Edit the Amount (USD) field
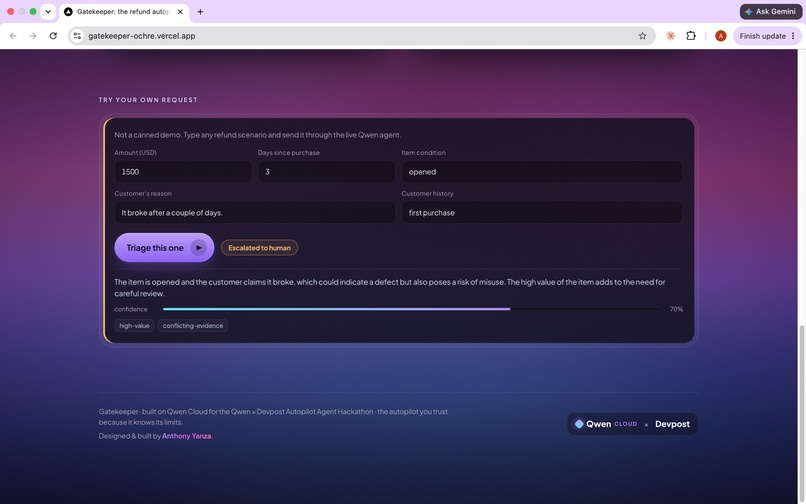Screen dimensions: 806x504 183,172
